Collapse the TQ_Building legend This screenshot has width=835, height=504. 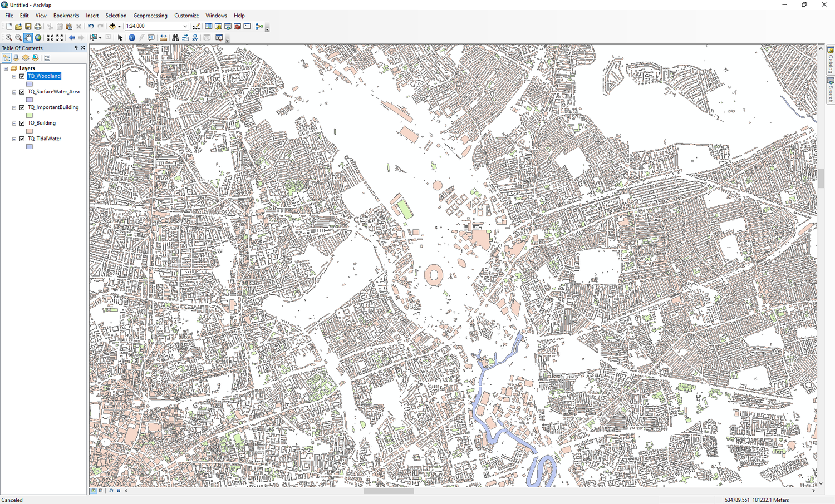click(x=14, y=123)
